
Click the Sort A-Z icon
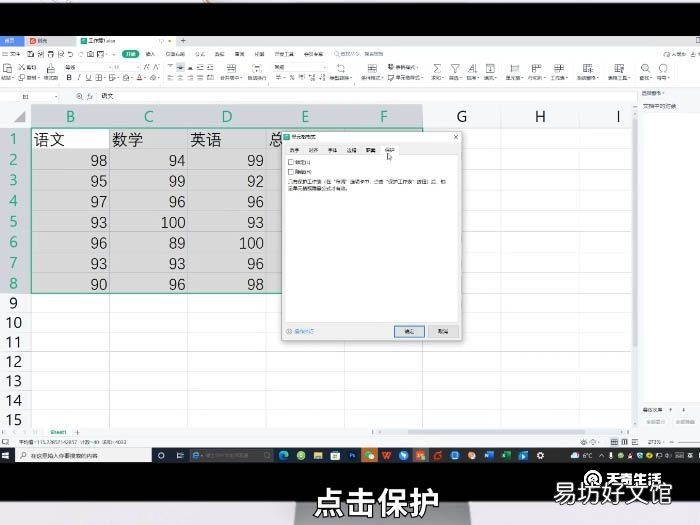[x=472, y=68]
